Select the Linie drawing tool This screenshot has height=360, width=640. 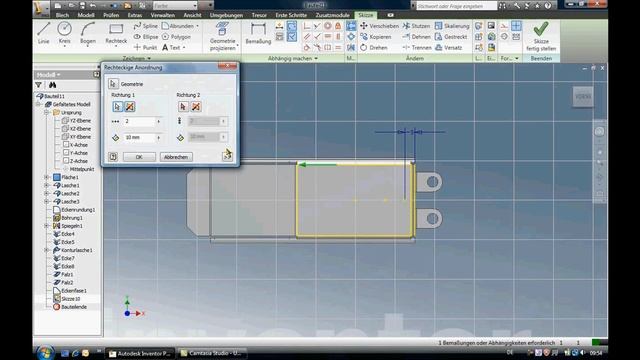click(44, 33)
